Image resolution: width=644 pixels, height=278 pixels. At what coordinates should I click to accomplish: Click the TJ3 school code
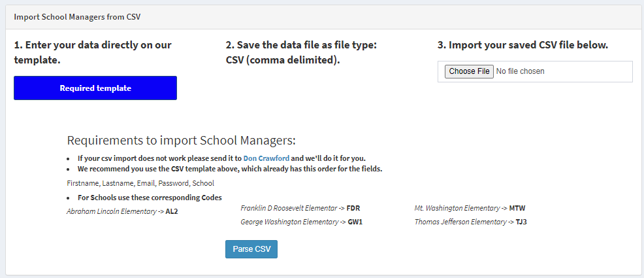521,222
